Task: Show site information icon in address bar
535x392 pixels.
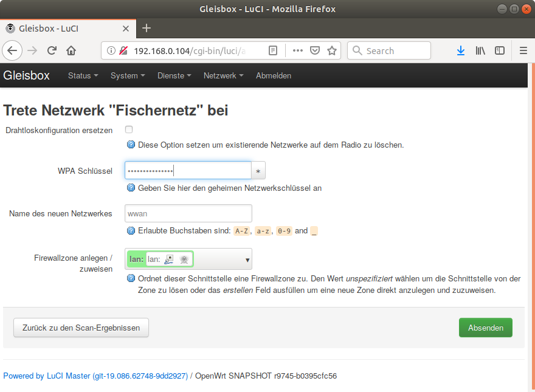Action: [111, 50]
